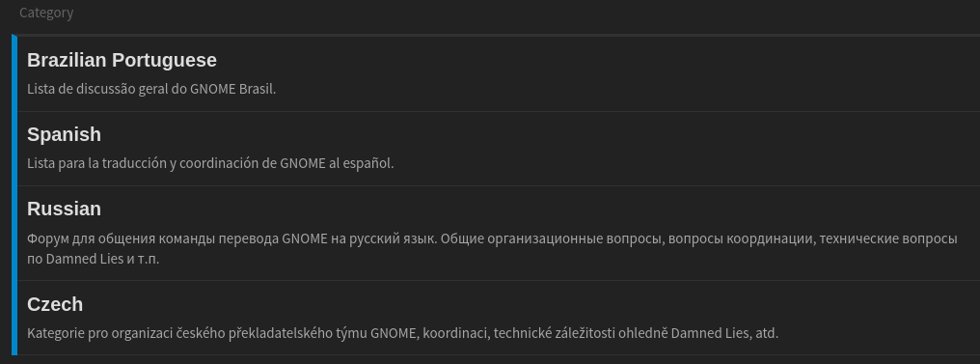Click 'GNOME' in the Spanish description
Viewport: 980px width, 364px height.
point(303,163)
